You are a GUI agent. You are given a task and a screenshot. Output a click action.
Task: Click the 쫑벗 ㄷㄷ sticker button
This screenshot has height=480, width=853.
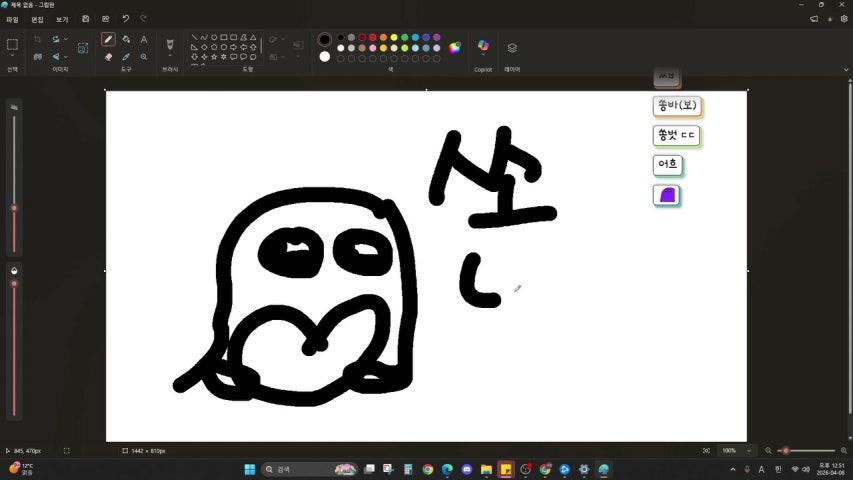(676, 136)
